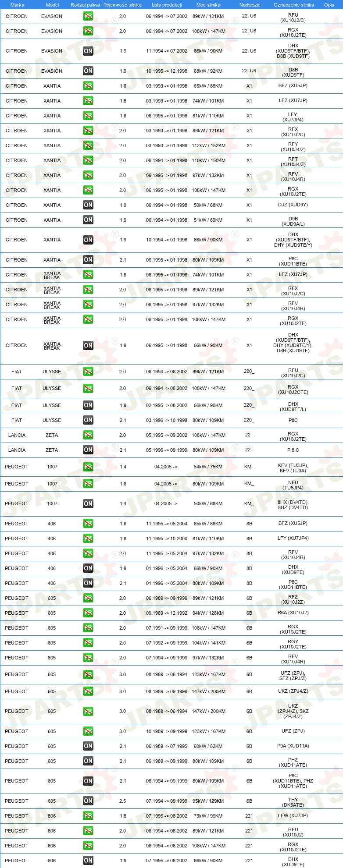This screenshot has height=868, width=343.
Task: Click the diesel ON icon in Peugeot 1007 8HX row
Action: coord(88,503)
